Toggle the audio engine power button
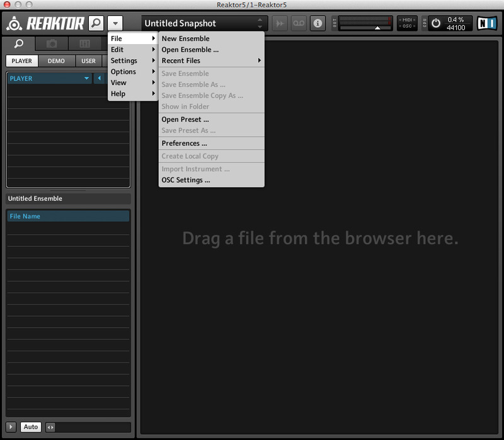Viewport: 504px width, 440px height. click(x=435, y=23)
